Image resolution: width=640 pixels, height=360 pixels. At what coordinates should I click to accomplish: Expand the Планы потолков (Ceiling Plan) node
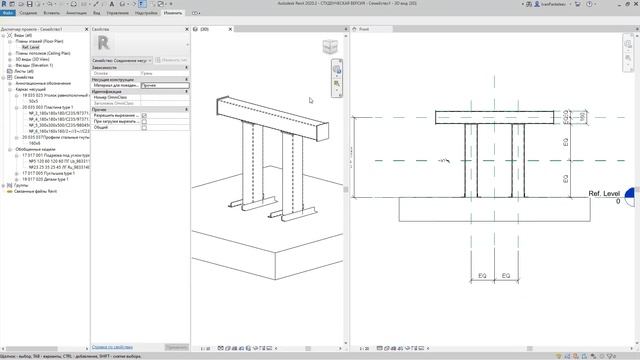pyautogui.click(x=10, y=53)
